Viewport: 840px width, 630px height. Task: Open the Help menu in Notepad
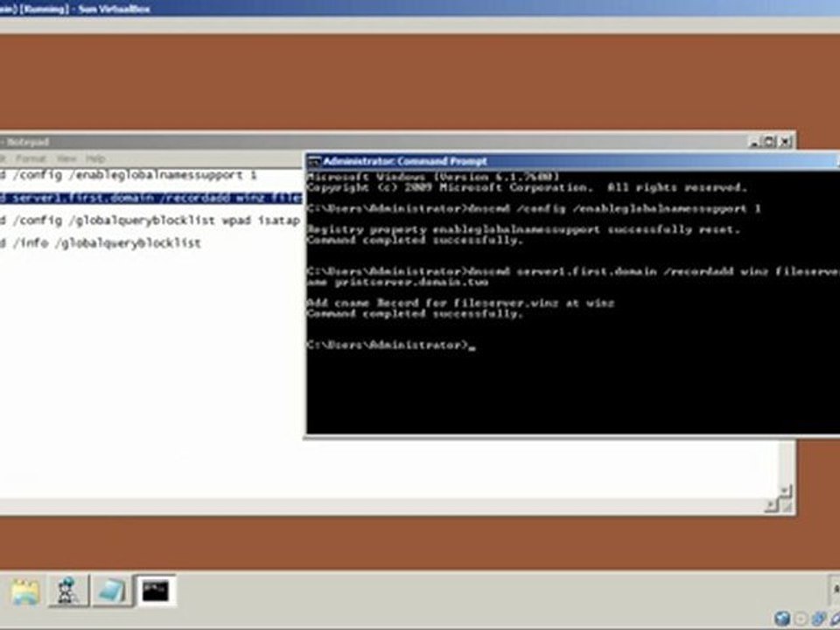pyautogui.click(x=95, y=159)
